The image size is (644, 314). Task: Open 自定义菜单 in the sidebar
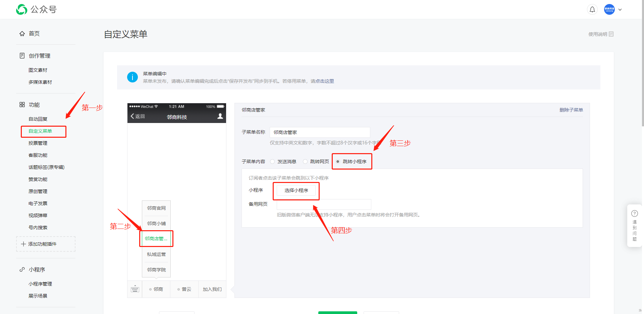click(x=40, y=131)
